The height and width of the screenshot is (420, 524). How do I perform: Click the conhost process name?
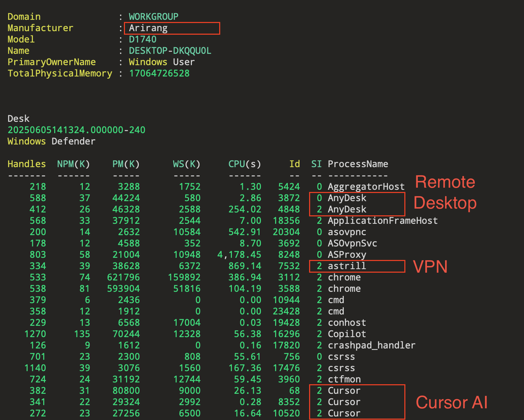(x=347, y=323)
